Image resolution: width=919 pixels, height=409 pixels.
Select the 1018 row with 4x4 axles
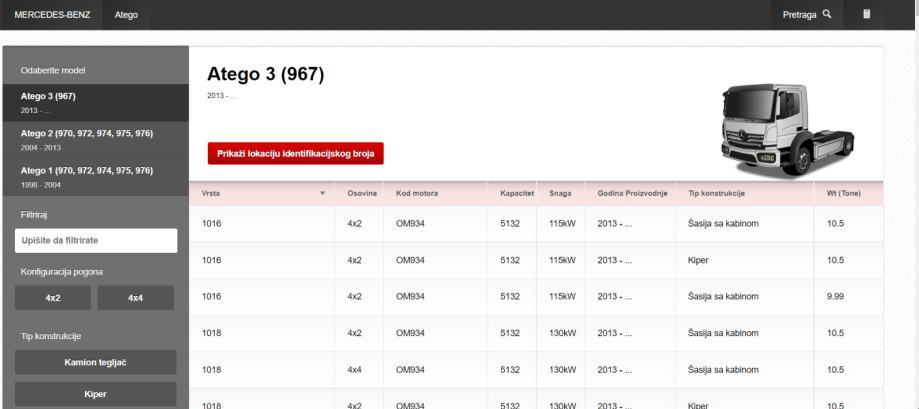[x=536, y=370]
